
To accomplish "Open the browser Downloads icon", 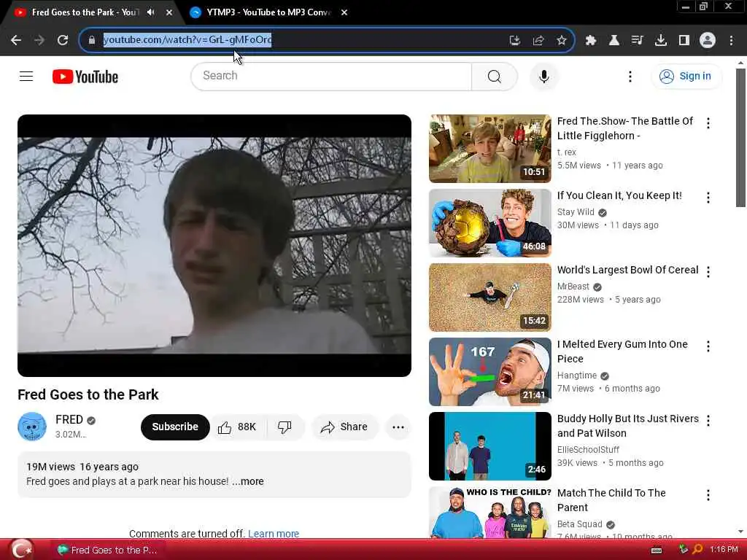I will pos(661,41).
